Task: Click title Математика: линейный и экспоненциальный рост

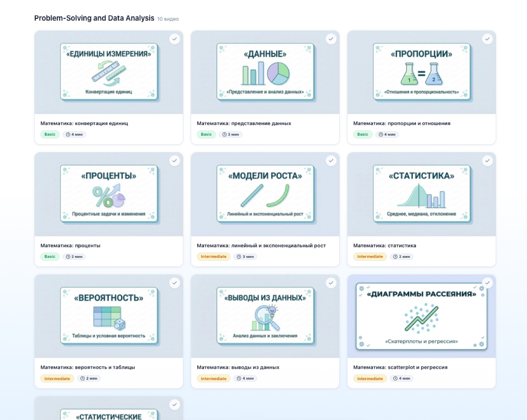Action: (x=261, y=245)
